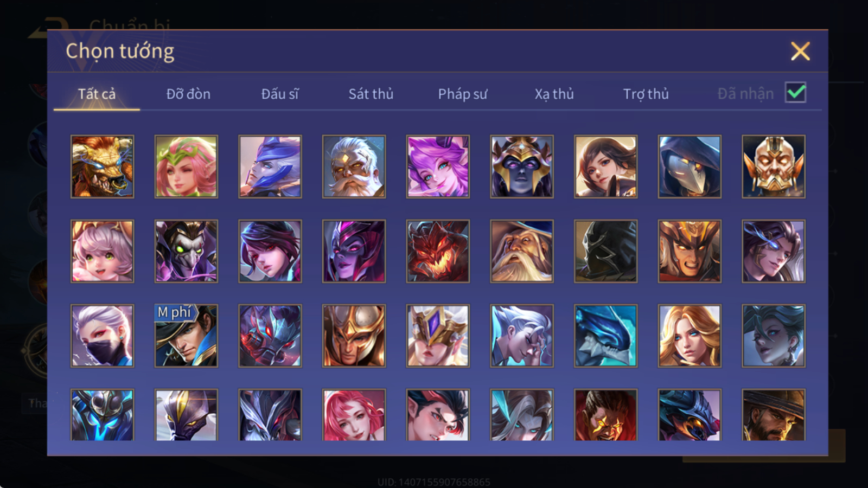Close the Chọn tướng dialog
Screen dimensions: 868x488
(800, 51)
